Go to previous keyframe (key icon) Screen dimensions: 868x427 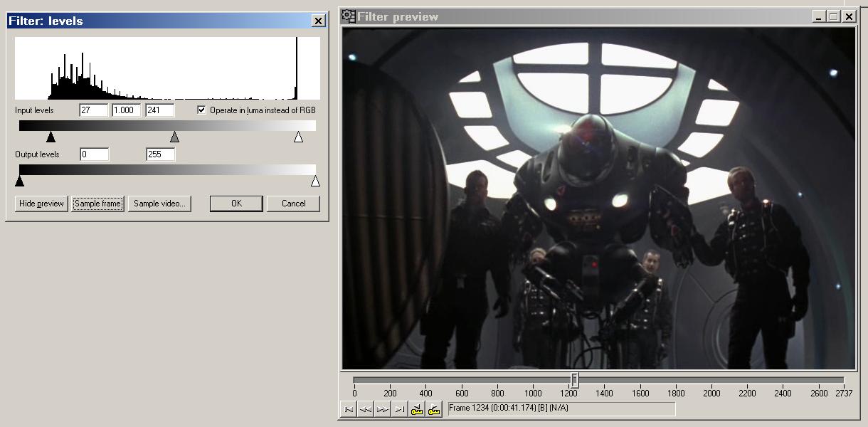[417, 409]
